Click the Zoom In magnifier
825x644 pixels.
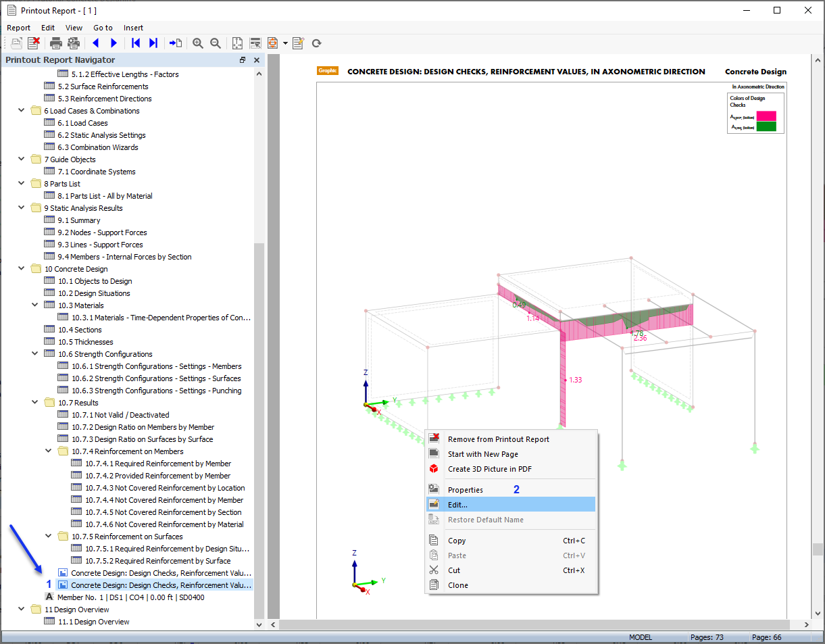pos(198,43)
